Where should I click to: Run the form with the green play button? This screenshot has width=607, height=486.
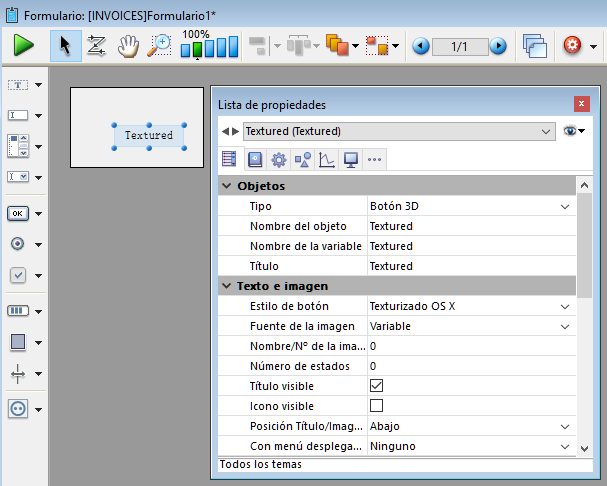click(x=23, y=46)
